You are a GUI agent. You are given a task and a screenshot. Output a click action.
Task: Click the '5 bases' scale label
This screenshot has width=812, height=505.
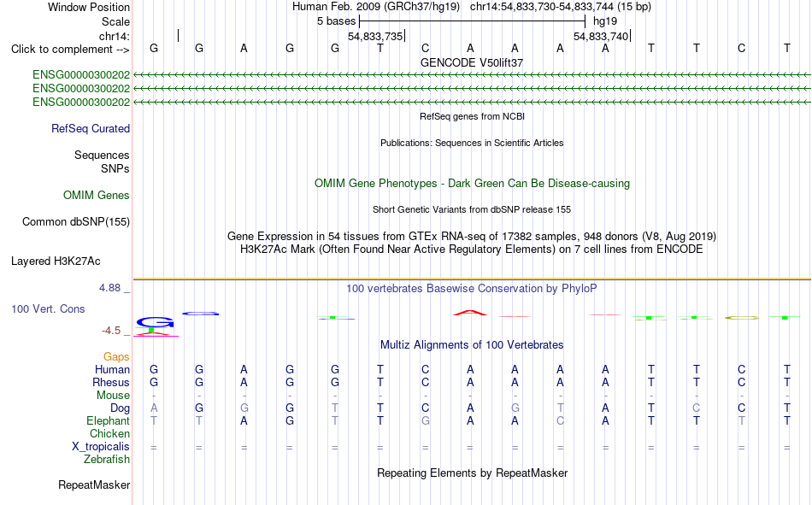(337, 21)
